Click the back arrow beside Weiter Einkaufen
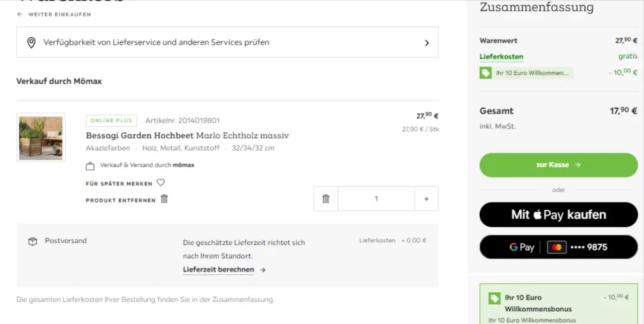The width and height of the screenshot is (644, 324). click(x=20, y=14)
